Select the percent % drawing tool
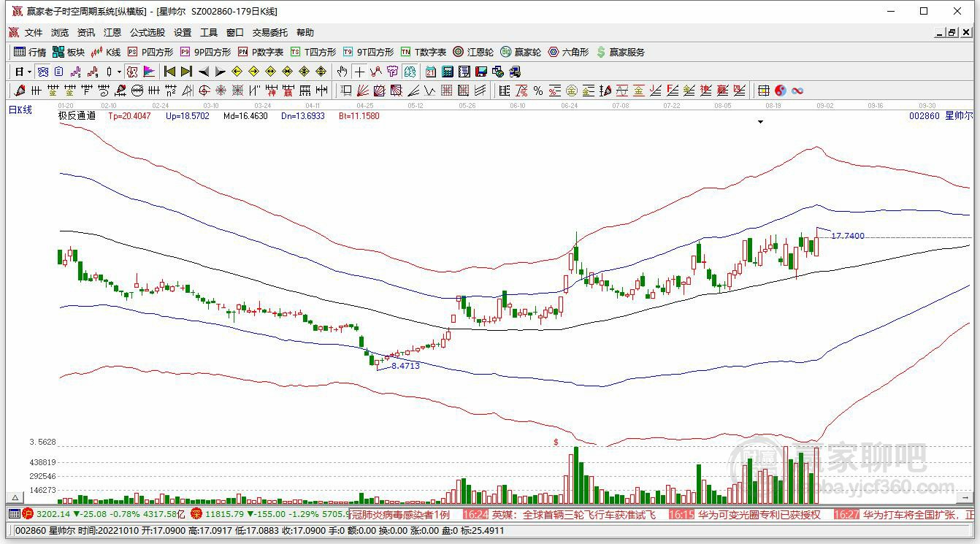Screen dimensions: 980x544 (538, 91)
